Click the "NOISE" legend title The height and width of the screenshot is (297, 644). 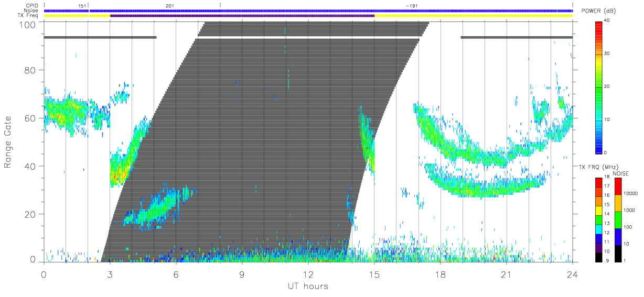621,173
